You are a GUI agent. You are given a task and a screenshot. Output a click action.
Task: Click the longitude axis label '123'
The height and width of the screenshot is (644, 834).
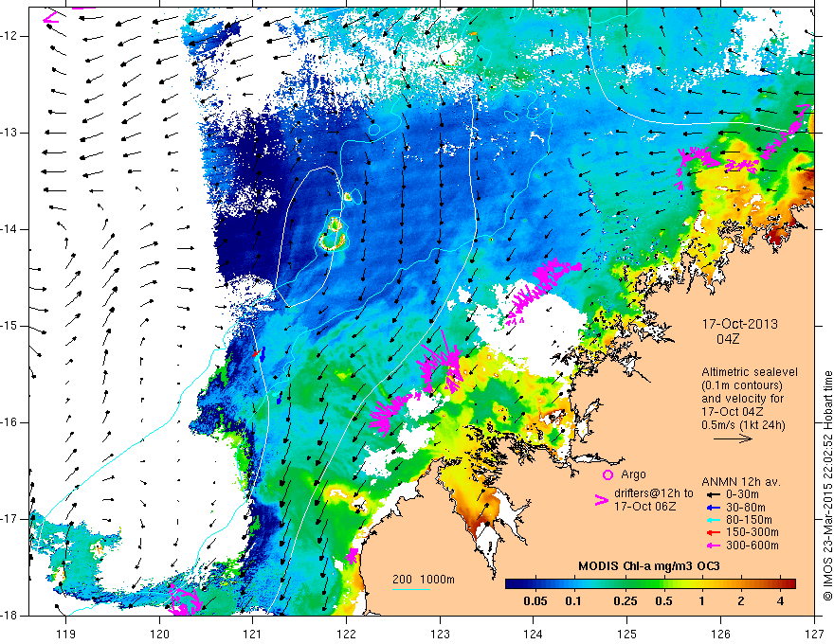tap(440, 634)
